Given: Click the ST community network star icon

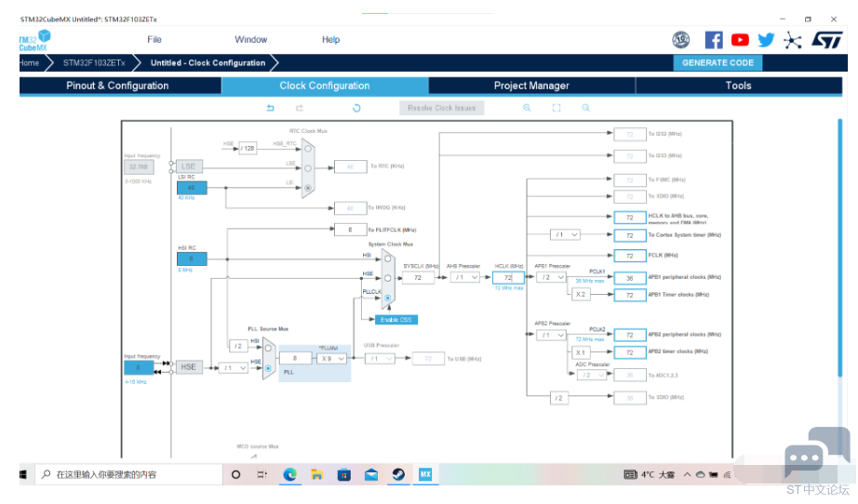Looking at the screenshot, I should 792,41.
